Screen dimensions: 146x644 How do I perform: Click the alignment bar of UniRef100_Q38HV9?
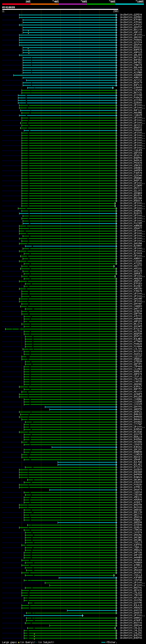click(70, 88)
